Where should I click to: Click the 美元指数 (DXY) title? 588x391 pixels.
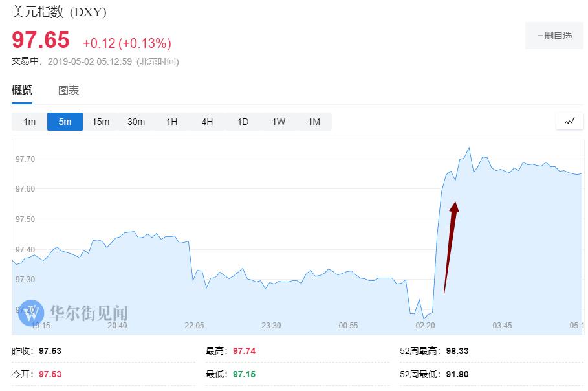(60, 12)
